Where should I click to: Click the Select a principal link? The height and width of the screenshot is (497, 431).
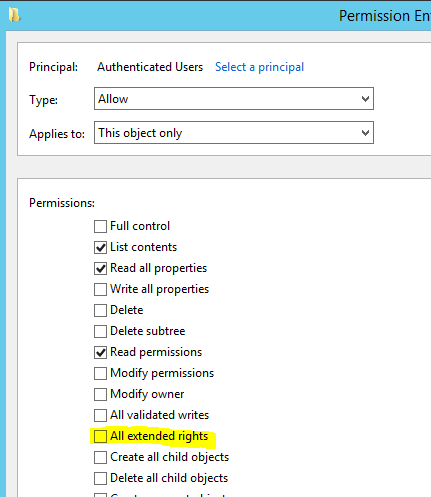[259, 67]
